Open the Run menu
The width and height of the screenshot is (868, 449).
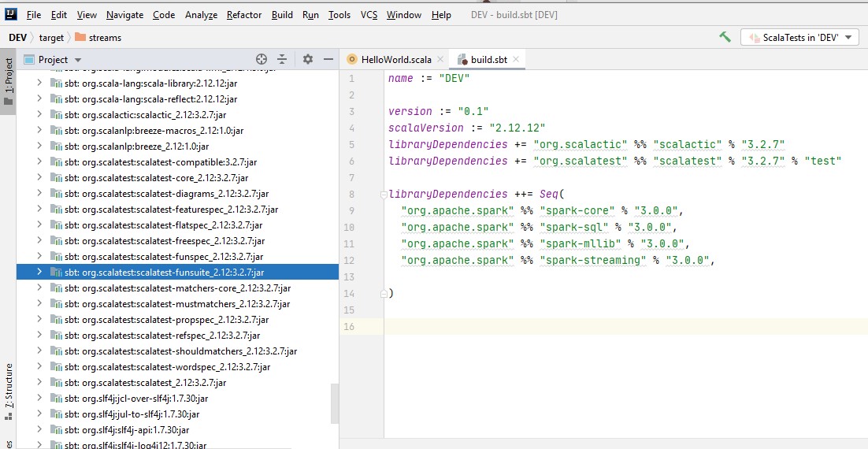(x=310, y=15)
